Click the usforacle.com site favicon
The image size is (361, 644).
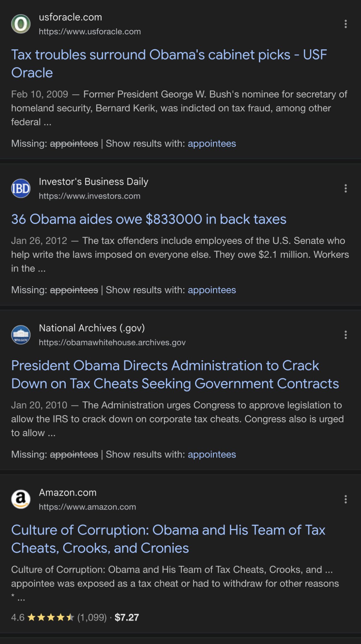(x=21, y=24)
